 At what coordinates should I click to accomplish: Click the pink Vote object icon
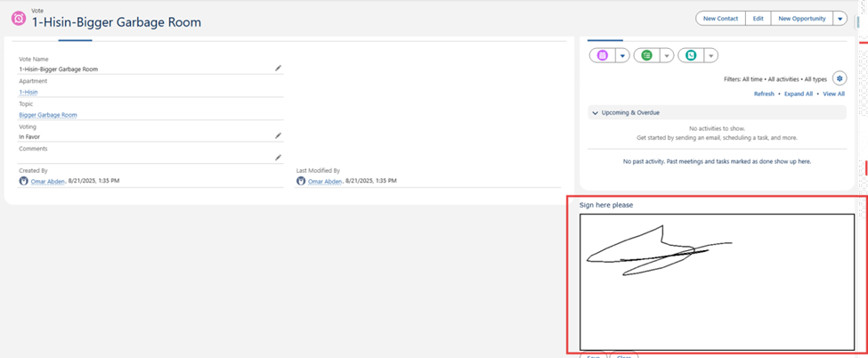[x=18, y=19]
